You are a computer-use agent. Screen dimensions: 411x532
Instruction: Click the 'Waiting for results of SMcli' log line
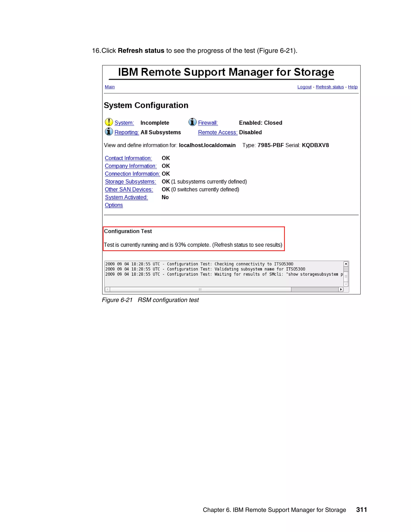[x=224, y=274]
